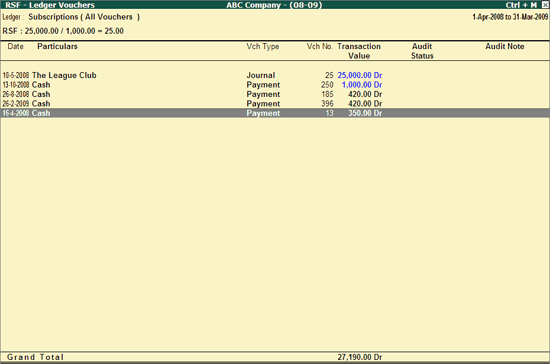Click the Grand Total 27,190.00 Dr amount
This screenshot has width=550, height=364.
(x=360, y=357)
